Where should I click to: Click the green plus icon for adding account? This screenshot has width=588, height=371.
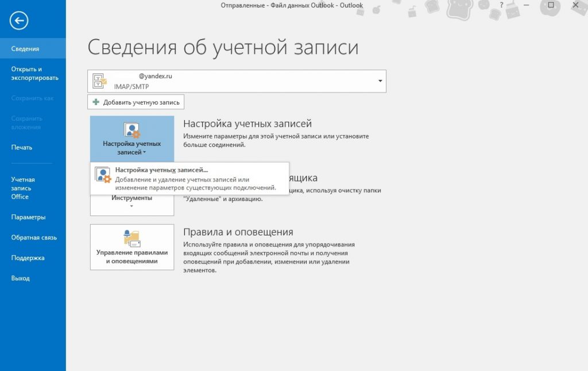[96, 102]
